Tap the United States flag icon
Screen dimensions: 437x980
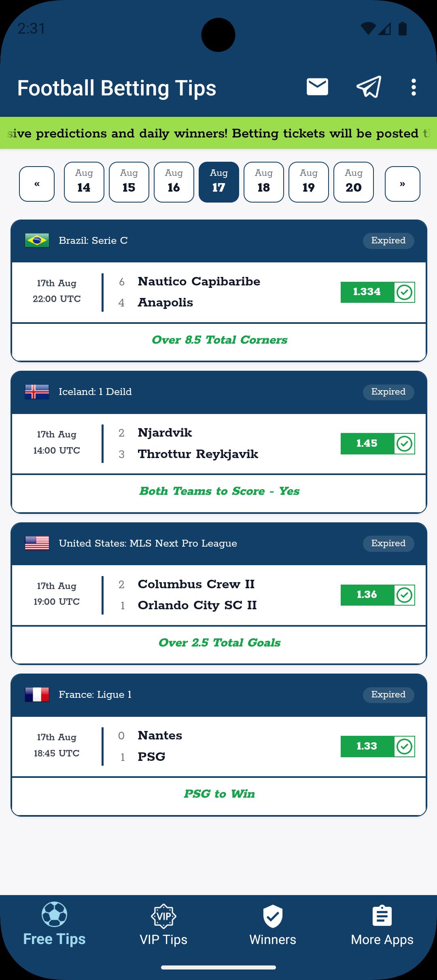click(37, 543)
